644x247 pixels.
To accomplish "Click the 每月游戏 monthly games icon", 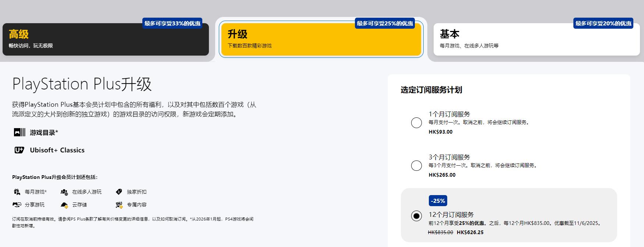I will tap(17, 192).
